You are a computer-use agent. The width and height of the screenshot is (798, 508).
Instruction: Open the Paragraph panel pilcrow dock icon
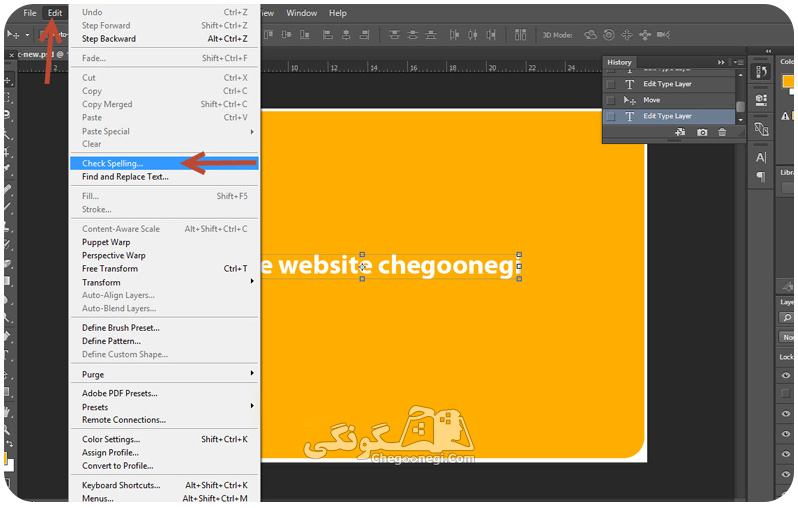tap(761, 177)
